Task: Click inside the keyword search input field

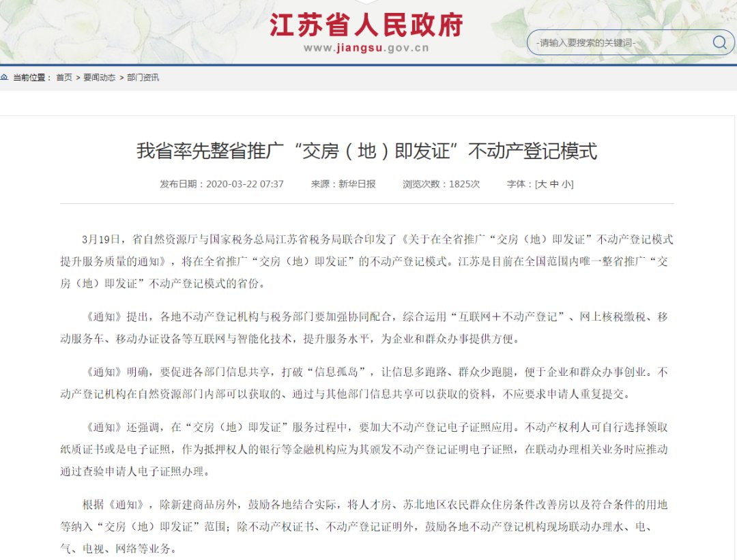Action: click(x=614, y=43)
